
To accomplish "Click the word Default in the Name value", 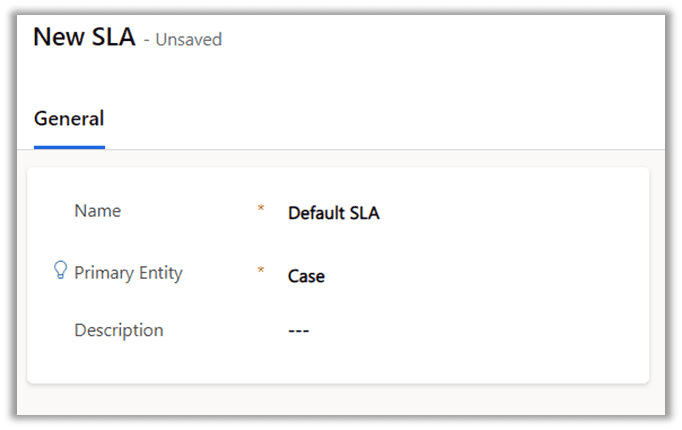I will (316, 213).
